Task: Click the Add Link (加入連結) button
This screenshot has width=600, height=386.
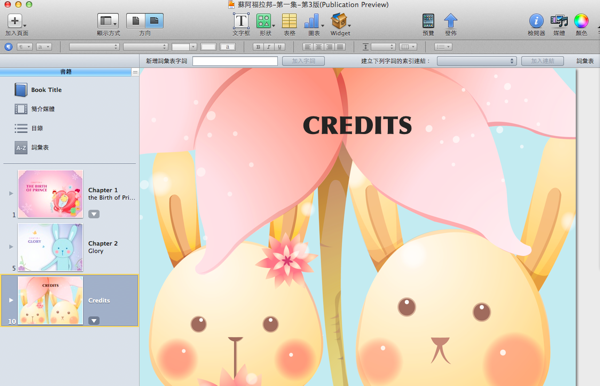Action: [542, 61]
